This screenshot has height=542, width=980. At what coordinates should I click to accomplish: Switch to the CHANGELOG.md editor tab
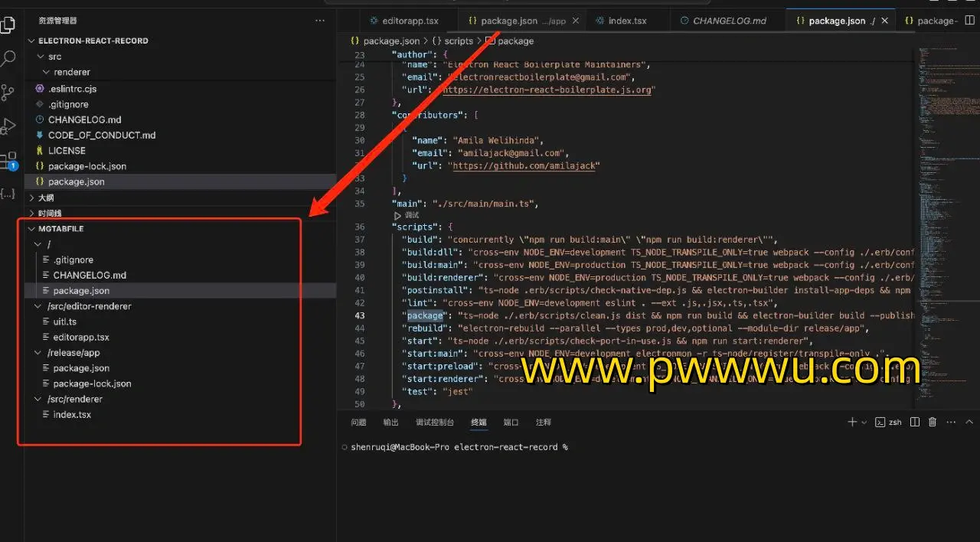pos(729,21)
